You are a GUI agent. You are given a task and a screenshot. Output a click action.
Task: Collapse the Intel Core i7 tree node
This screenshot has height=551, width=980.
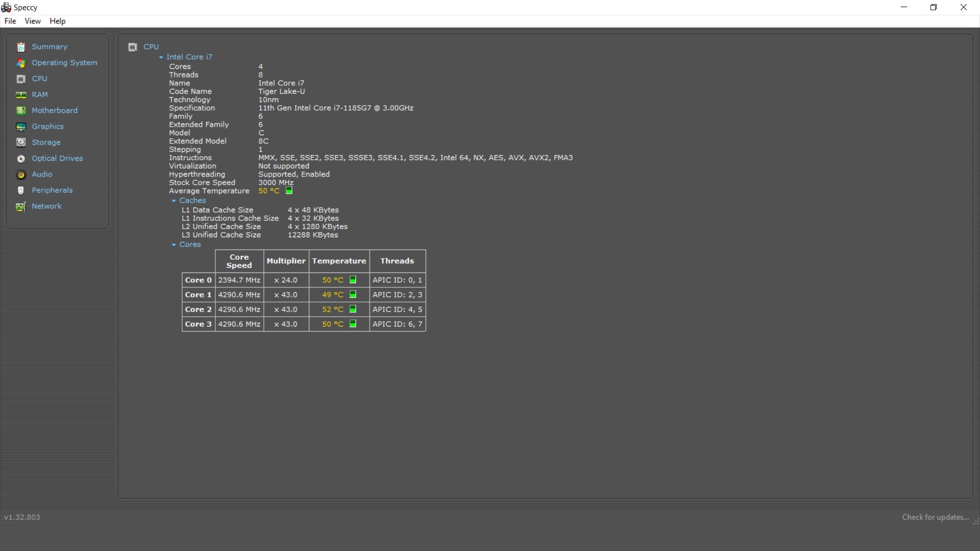(161, 58)
